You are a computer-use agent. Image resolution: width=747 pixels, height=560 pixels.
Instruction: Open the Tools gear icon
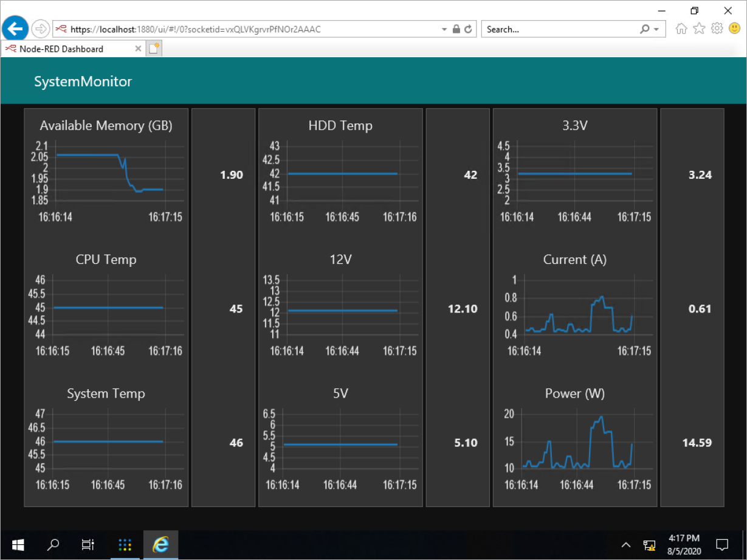(x=717, y=29)
